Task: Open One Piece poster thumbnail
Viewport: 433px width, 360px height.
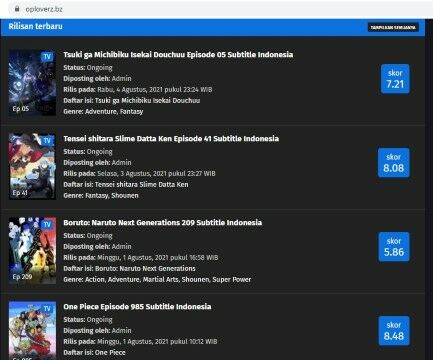Action: point(32,331)
